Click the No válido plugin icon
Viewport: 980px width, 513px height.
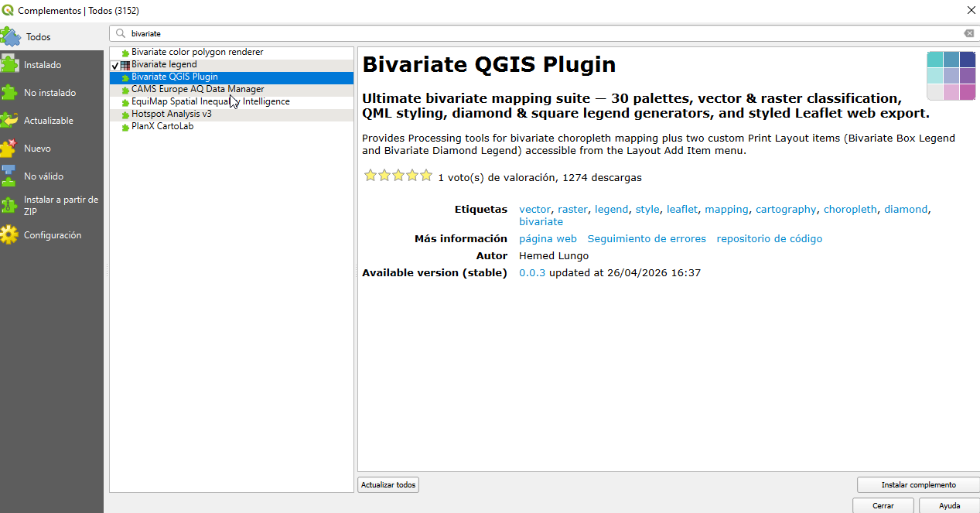pos(9,176)
